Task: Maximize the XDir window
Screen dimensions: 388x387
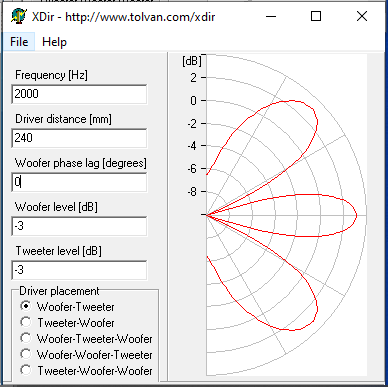Action: click(x=316, y=16)
